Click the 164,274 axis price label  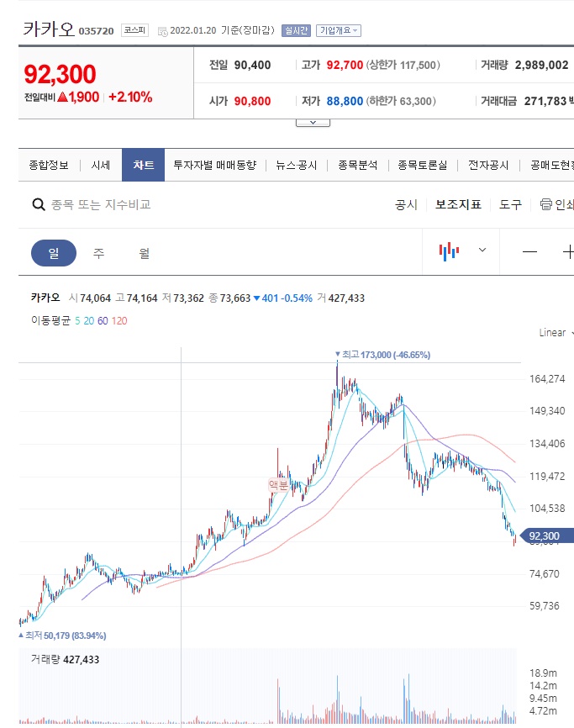pyautogui.click(x=548, y=379)
